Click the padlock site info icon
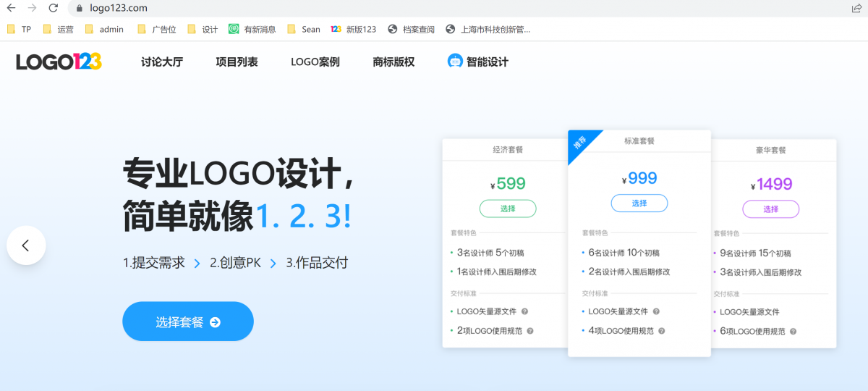This screenshot has height=391, width=868. [x=80, y=8]
